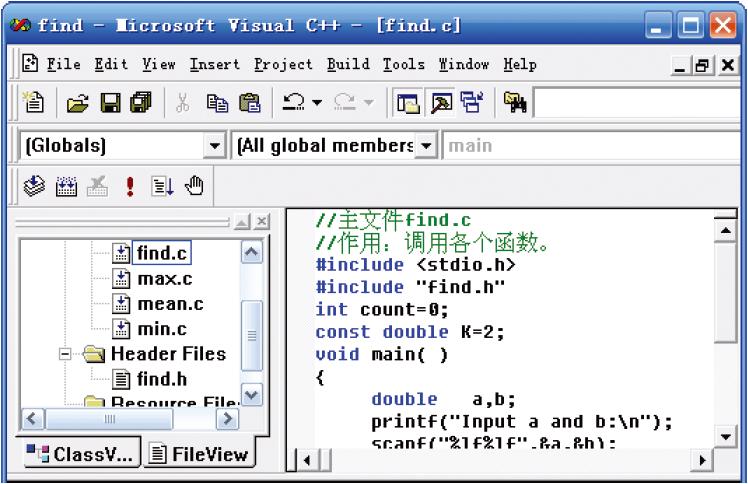Open the Help menu
The height and width of the screenshot is (484, 748).
tap(520, 65)
